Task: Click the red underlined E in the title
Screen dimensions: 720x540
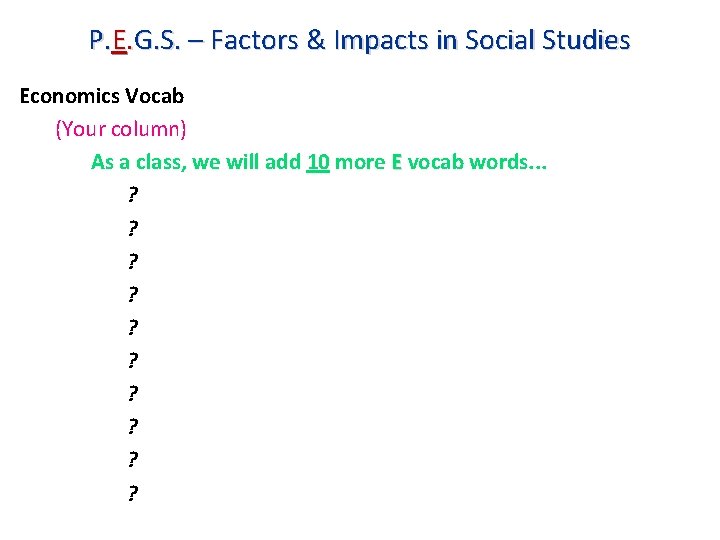Action: [x=119, y=40]
